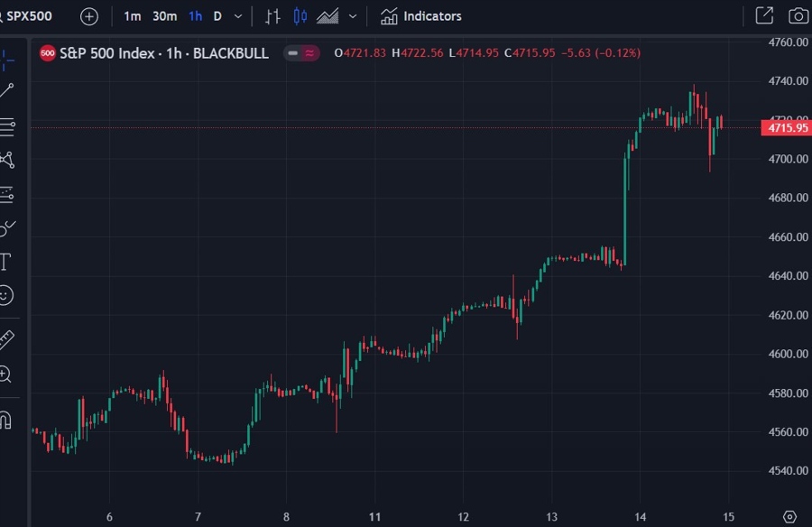812x527 pixels.
Task: Click the red 500 symbol logo
Action: pyautogui.click(x=48, y=53)
